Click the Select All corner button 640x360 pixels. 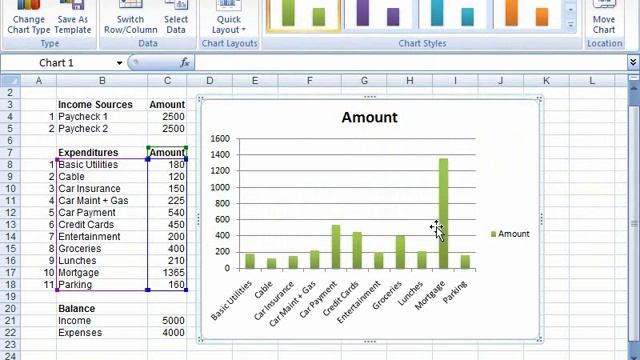tap(10, 80)
